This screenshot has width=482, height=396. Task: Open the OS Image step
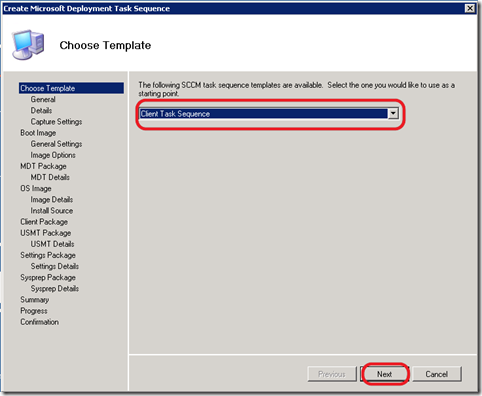[36, 188]
